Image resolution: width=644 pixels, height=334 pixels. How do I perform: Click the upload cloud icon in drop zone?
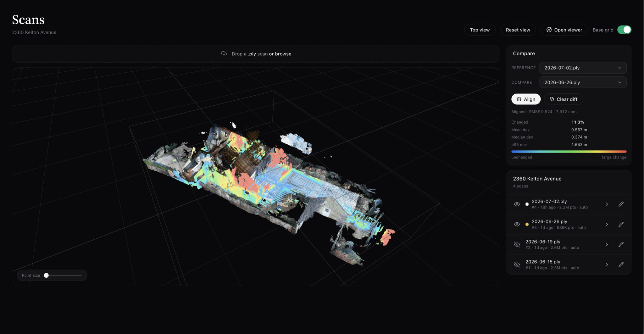click(224, 54)
